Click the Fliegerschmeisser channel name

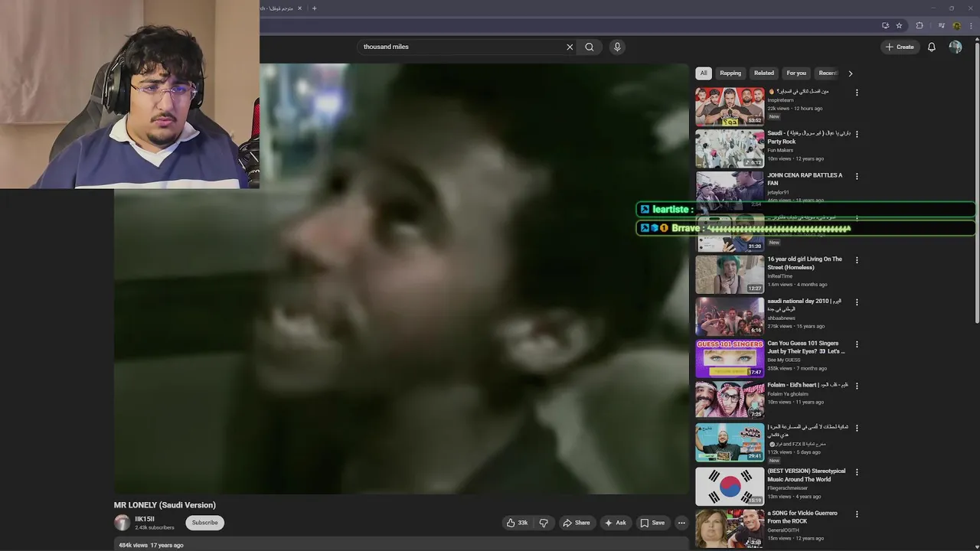pos(788,488)
